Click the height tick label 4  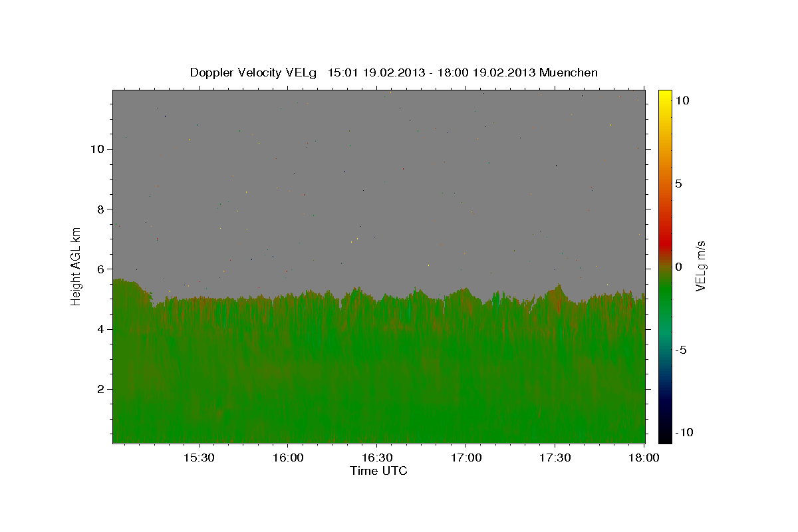coord(100,329)
